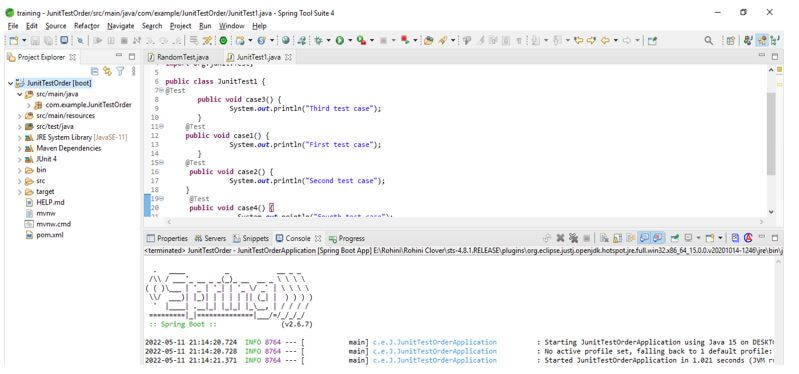The height and width of the screenshot is (374, 799).
Task: Switch to the highlighted Spring perspective icon
Action: pos(762,41)
